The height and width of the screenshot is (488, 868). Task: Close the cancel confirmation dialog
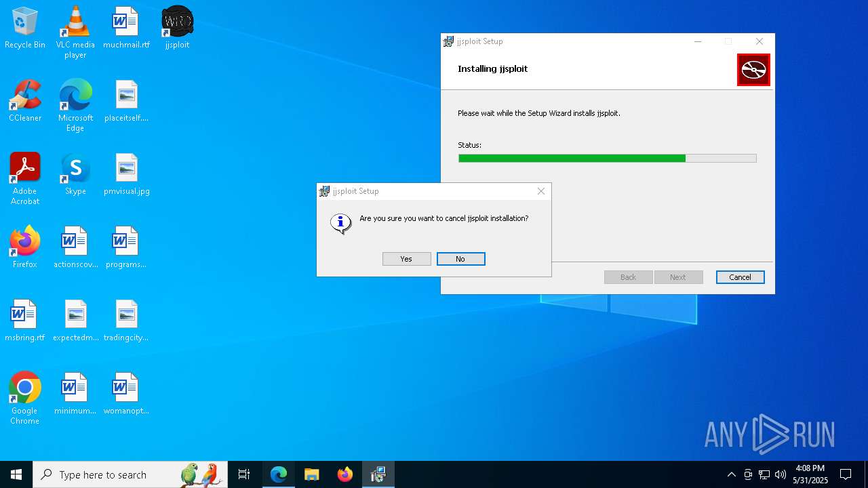(541, 191)
